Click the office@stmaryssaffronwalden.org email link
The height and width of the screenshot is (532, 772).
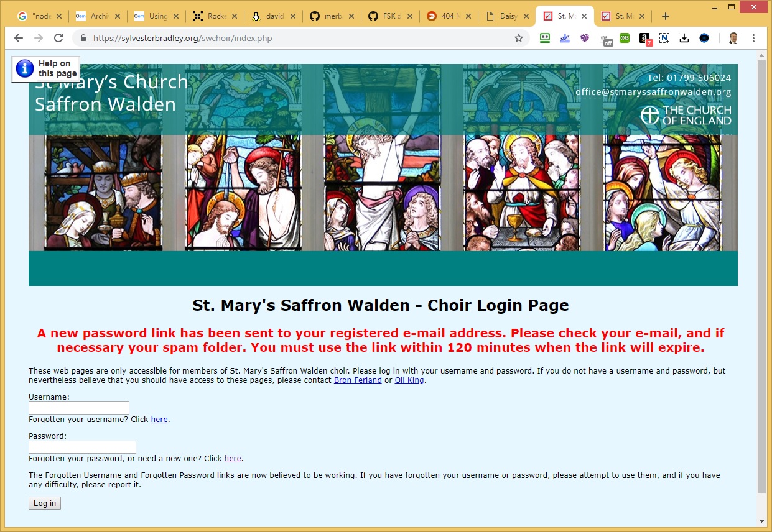point(653,92)
